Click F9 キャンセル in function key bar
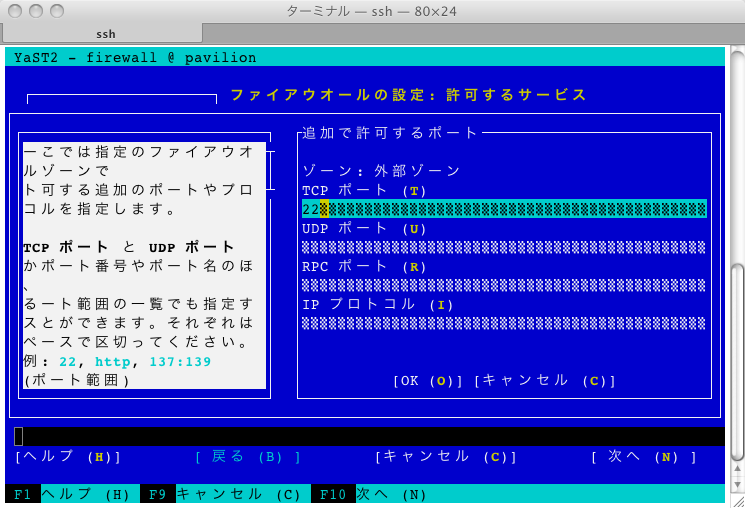 coord(221,494)
